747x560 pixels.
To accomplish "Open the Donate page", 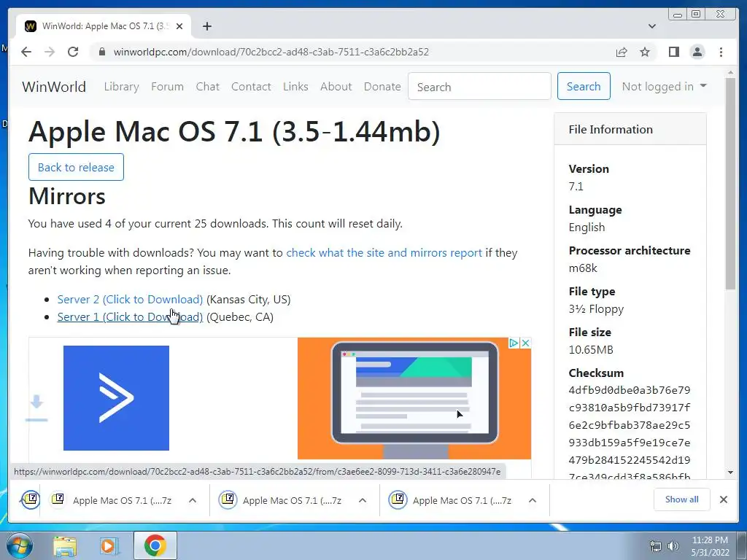I will pyautogui.click(x=382, y=87).
